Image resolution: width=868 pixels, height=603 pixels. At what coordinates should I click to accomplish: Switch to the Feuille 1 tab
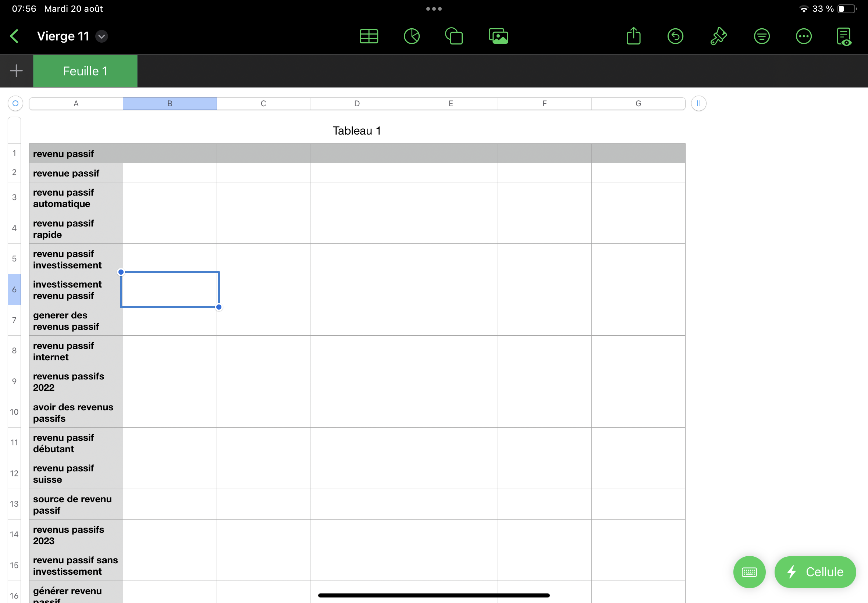tap(85, 71)
